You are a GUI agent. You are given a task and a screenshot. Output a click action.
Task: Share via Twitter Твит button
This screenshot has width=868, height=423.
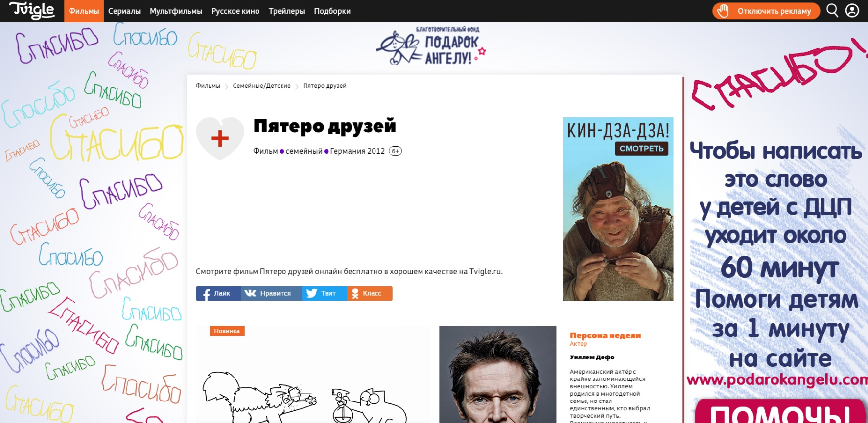[325, 293]
